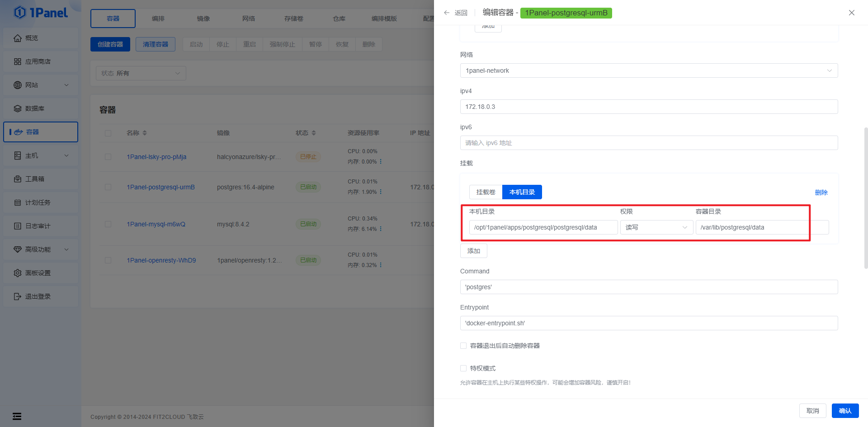The image size is (868, 427).
Task: Select the 1Panel-openresty-WhD9 row checkbox
Action: pyautogui.click(x=108, y=260)
